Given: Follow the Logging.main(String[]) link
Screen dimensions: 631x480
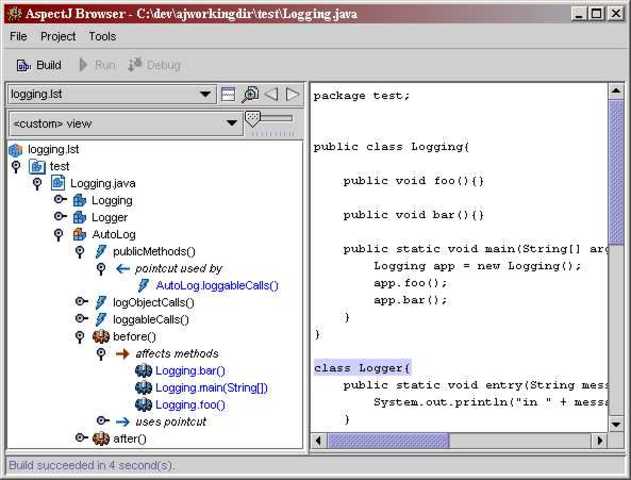Looking at the screenshot, I should (211, 388).
